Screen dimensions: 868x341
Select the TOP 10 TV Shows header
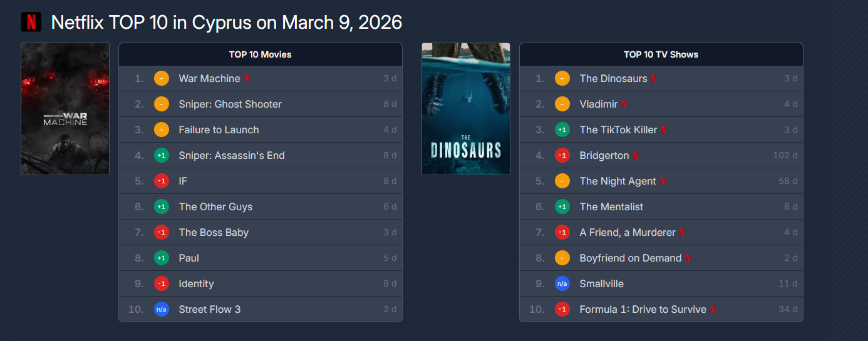[661, 54]
